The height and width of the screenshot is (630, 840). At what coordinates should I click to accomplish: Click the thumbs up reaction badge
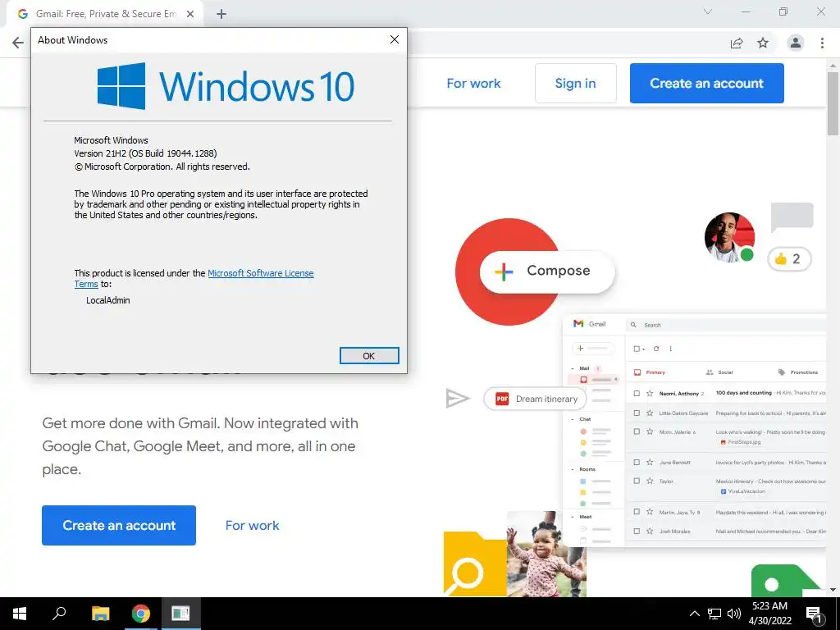[x=788, y=259]
